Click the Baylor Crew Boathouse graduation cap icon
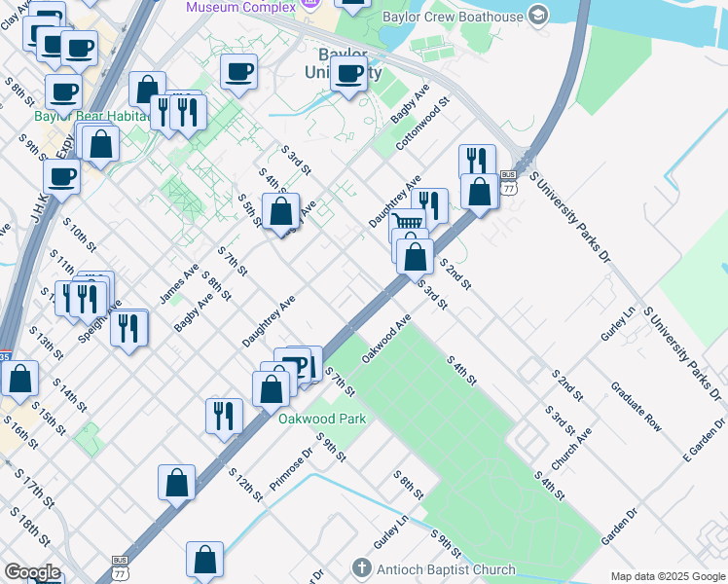Screen dimensions: 728x584 point(538,16)
